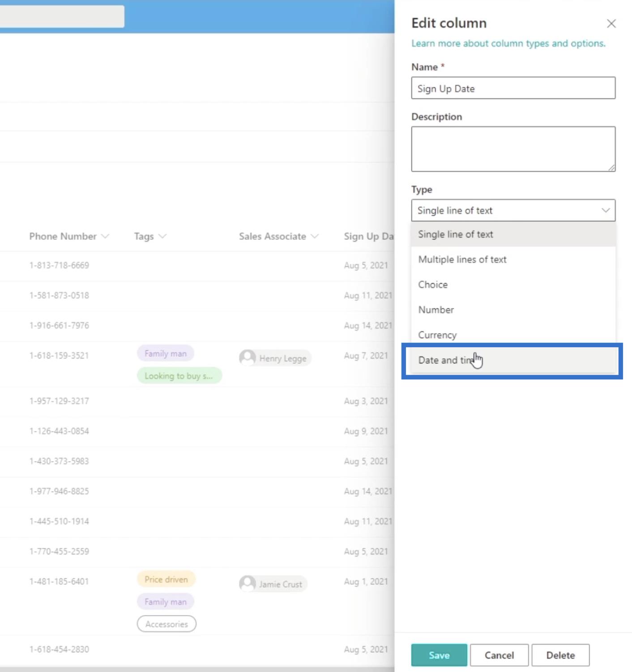This screenshot has height=672, width=632.
Task: Choose Multiple lines of text type
Action: [x=513, y=259]
